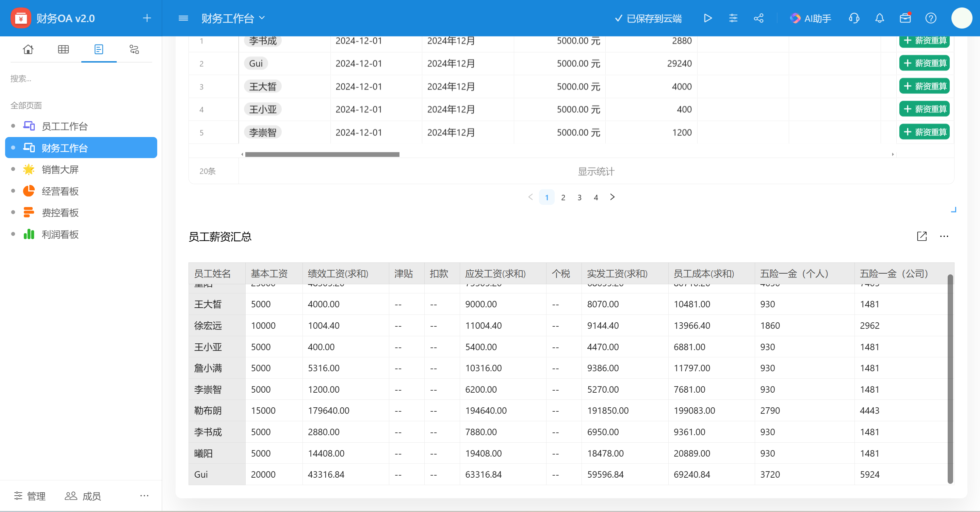Click the 李崇智 tag in row 5
The height and width of the screenshot is (512, 980).
pos(262,132)
